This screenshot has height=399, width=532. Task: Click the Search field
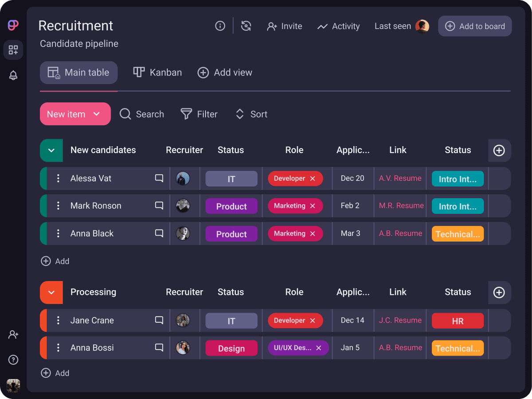pyautogui.click(x=142, y=114)
